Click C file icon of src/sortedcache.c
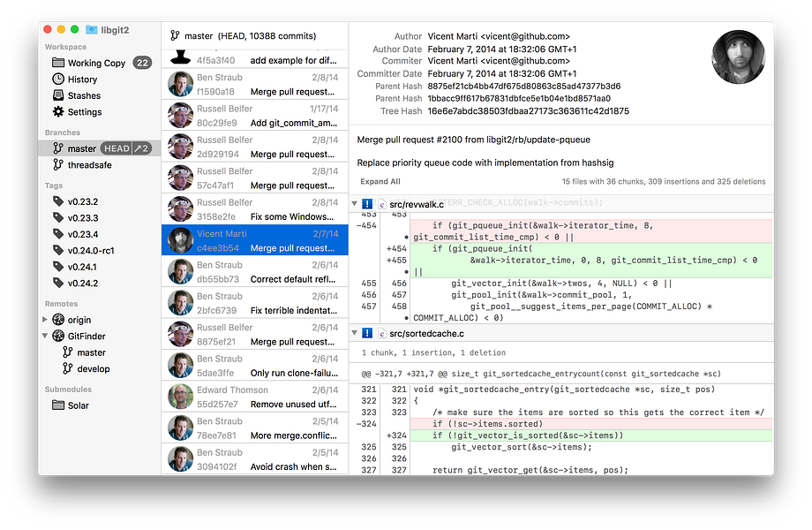The width and height of the screenshot is (812, 530). pyautogui.click(x=381, y=334)
